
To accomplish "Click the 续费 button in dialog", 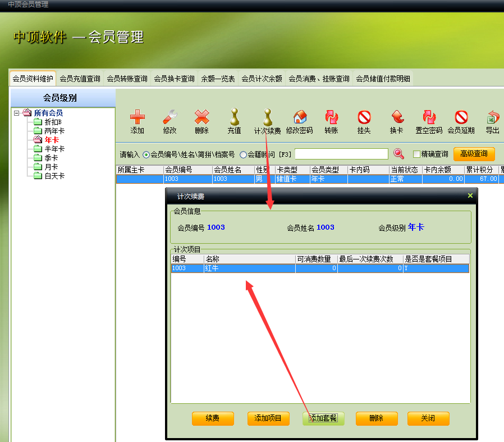I will point(213,418).
